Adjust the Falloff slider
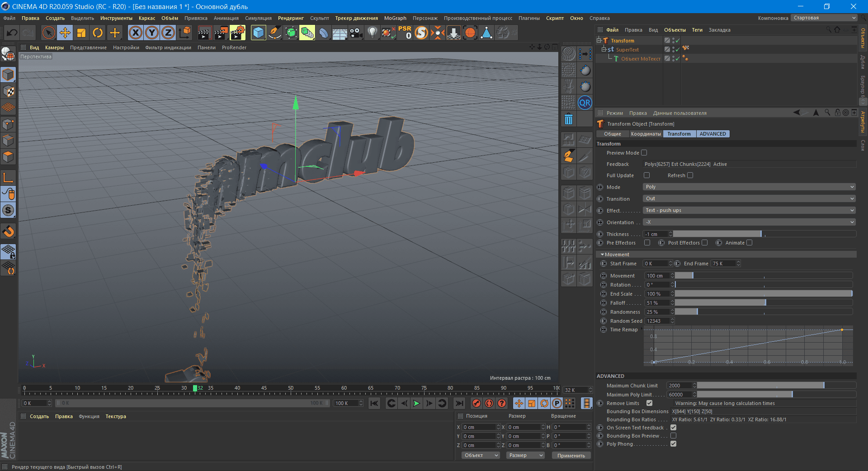This screenshot has width=868, height=471. [x=764, y=303]
